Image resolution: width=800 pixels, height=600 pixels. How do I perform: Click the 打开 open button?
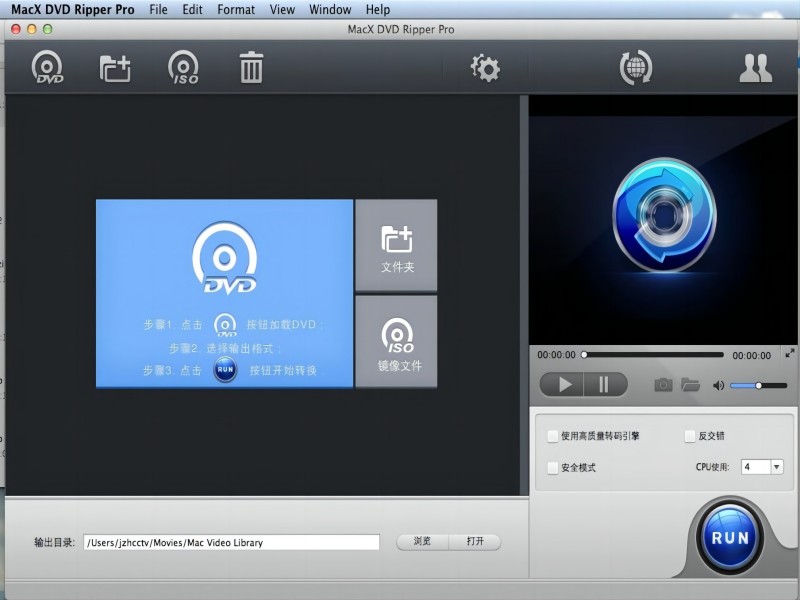tap(475, 541)
